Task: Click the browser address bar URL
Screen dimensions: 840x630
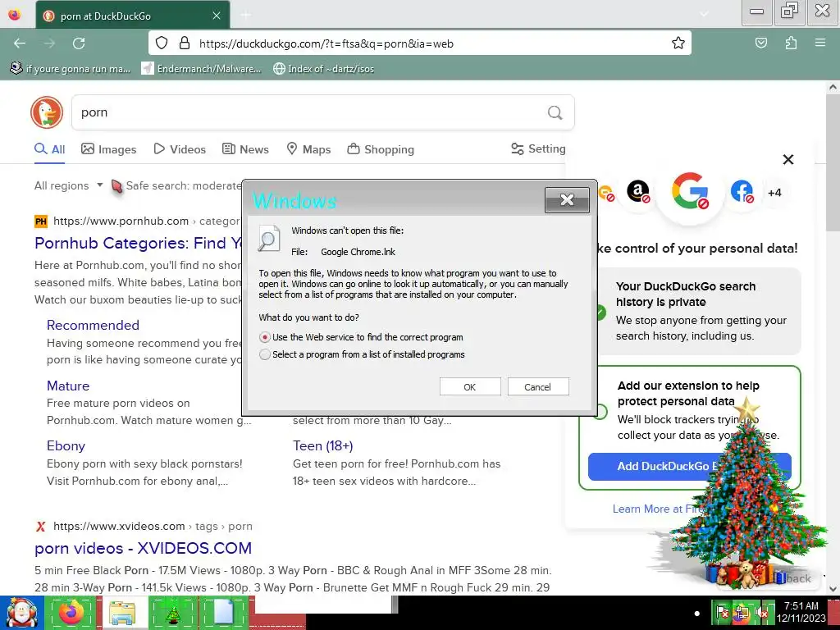Action: (x=326, y=43)
